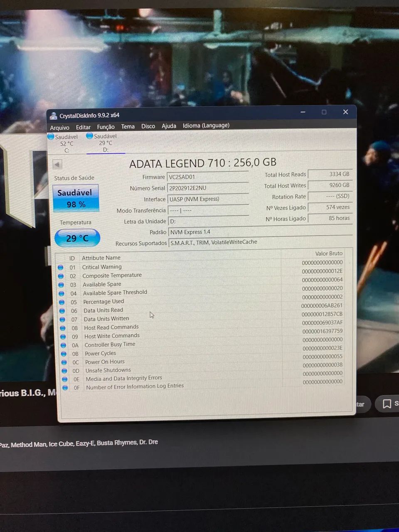This screenshot has height=532, width=399.
Task: Open the Ajuda menu
Action: tap(169, 126)
